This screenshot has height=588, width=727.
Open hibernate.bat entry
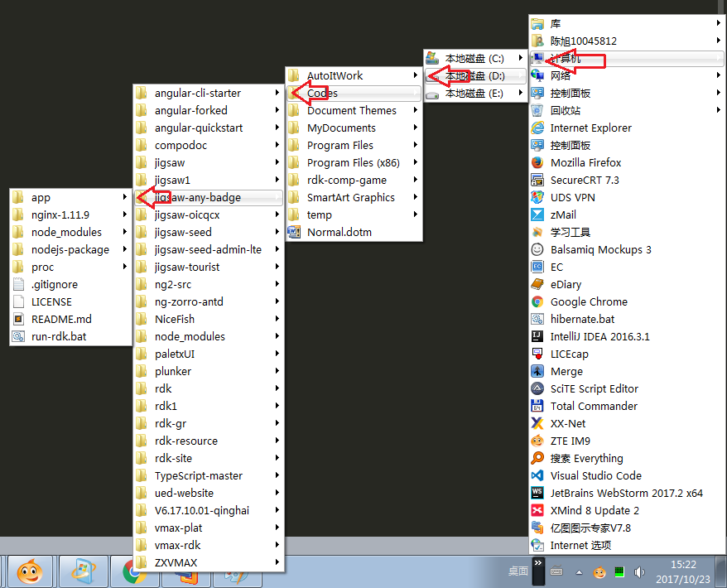tap(626, 319)
